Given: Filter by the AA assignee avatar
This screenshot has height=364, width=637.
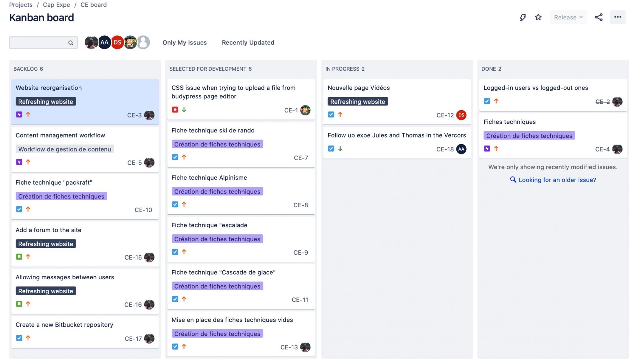Looking at the screenshot, I should pyautogui.click(x=104, y=42).
